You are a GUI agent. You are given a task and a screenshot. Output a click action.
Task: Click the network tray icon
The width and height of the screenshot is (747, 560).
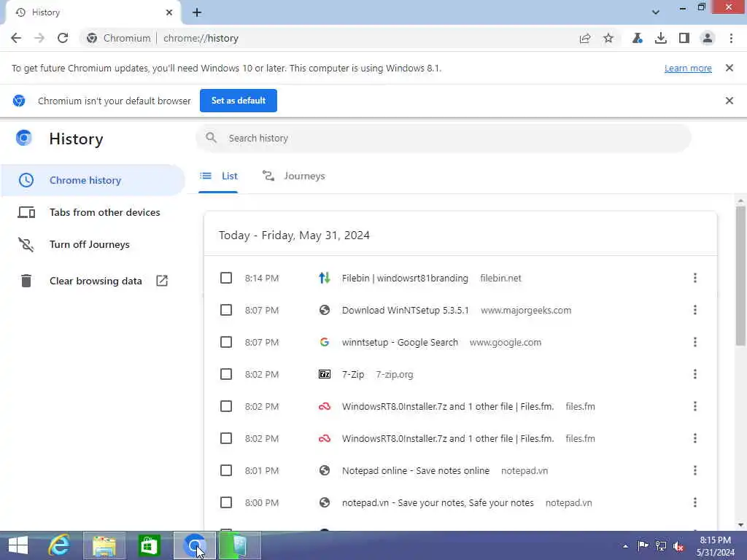tap(661, 545)
